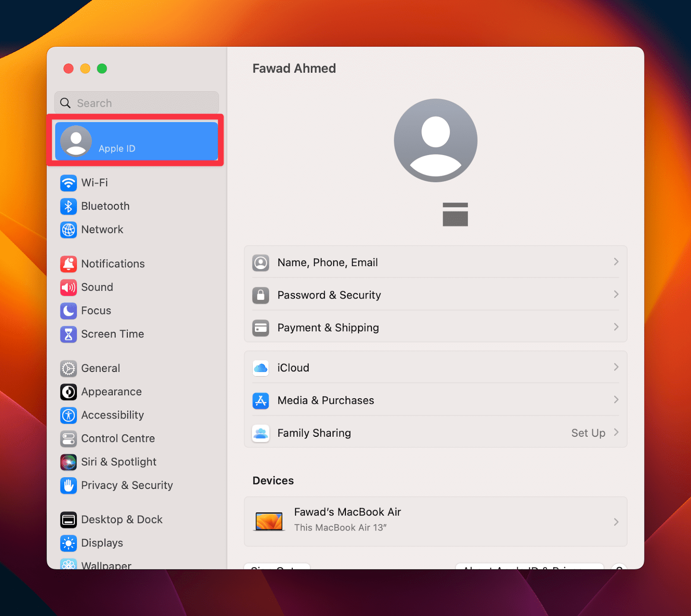Open "Siri & Spotlight" label in sidebar

coord(119,462)
